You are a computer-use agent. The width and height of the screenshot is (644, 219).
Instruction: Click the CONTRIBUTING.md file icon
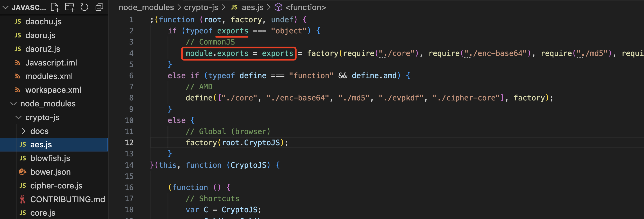coord(23,199)
